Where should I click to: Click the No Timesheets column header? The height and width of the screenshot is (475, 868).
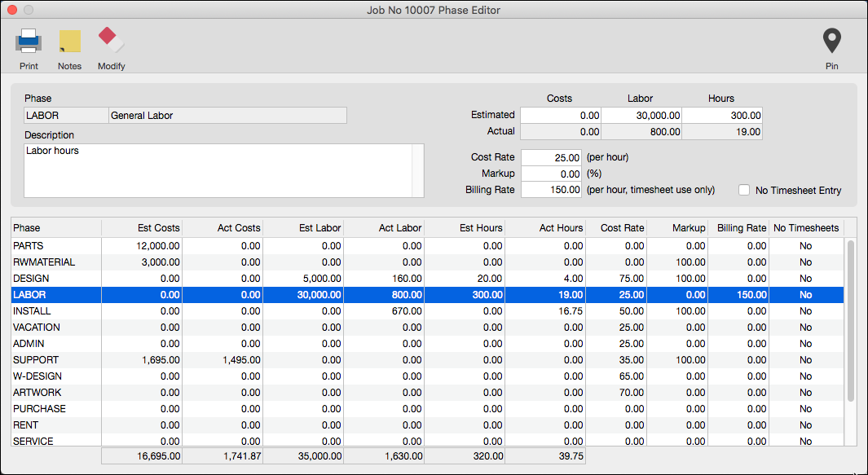[805, 228]
